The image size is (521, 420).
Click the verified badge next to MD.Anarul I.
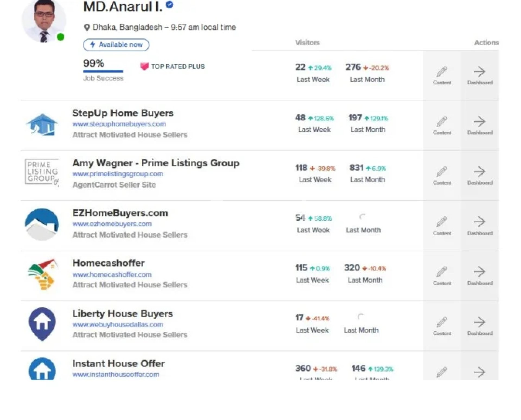coord(170,5)
